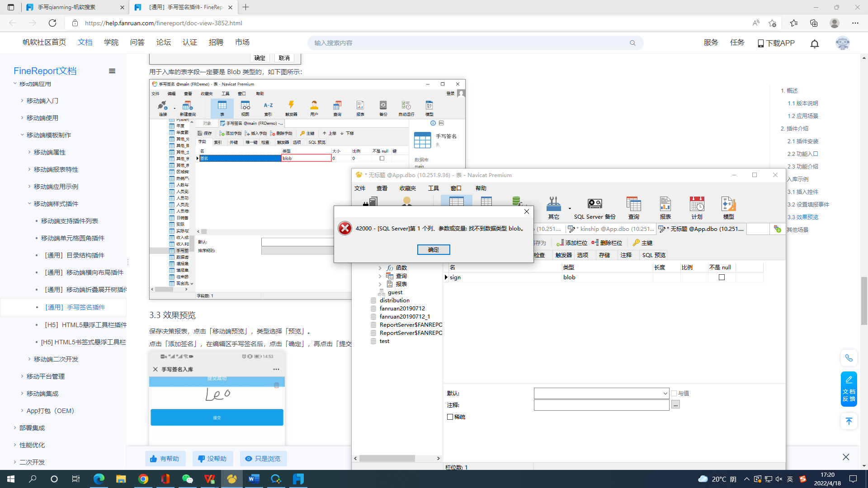The height and width of the screenshot is (488, 868).
Task: Open the 文件 menu in Navicat
Action: point(360,188)
